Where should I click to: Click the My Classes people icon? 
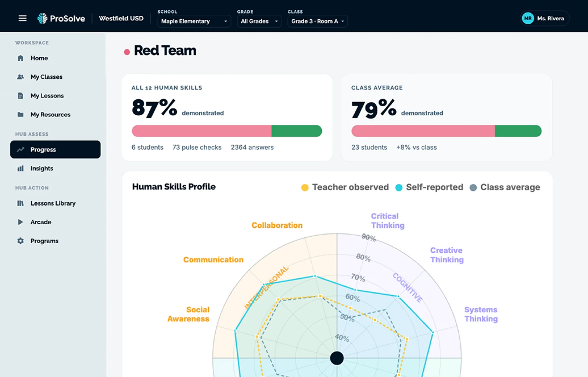[21, 77]
